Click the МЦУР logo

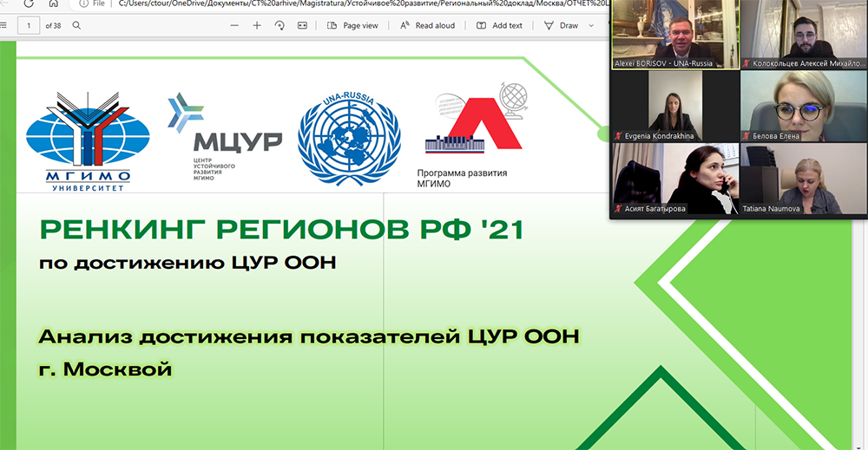tap(225, 136)
